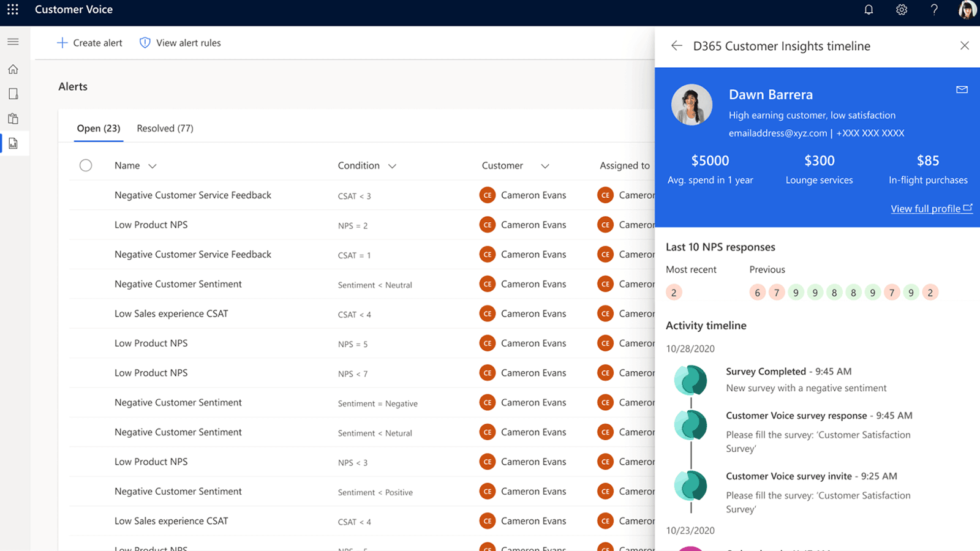
Task: Click the email envelope icon for Dawn Barrera
Action: 962,89
